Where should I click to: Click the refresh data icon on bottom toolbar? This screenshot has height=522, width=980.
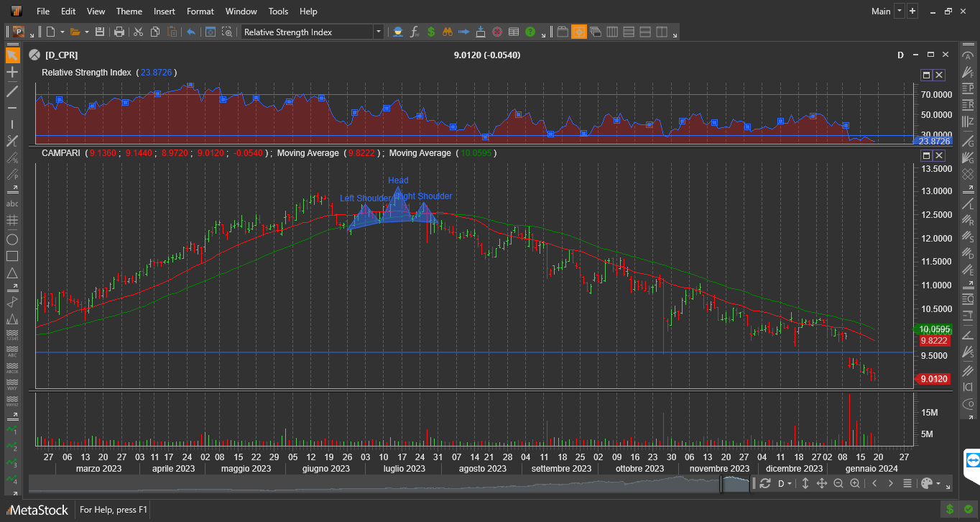click(x=764, y=483)
